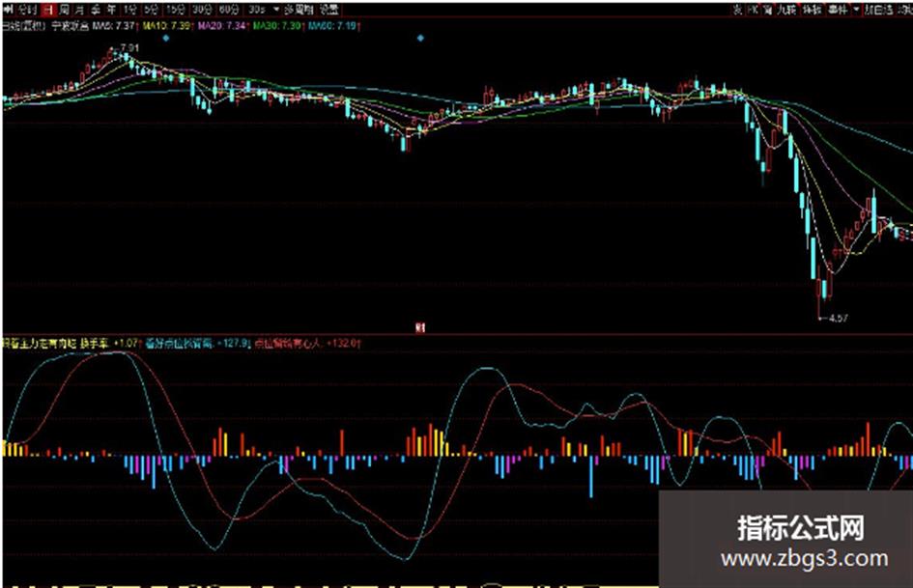Open the 设置 settings button in the period bar
Image resolution: width=913 pixels, height=588 pixels.
tap(329, 10)
